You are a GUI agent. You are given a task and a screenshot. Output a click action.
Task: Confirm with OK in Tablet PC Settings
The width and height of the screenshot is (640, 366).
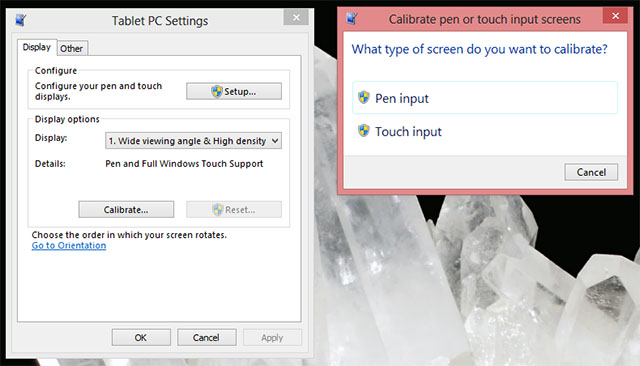[141, 337]
